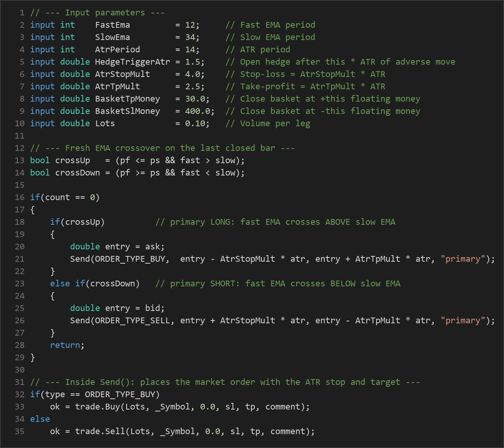Click the AtrStopMult declaration on line 6

click(x=122, y=74)
